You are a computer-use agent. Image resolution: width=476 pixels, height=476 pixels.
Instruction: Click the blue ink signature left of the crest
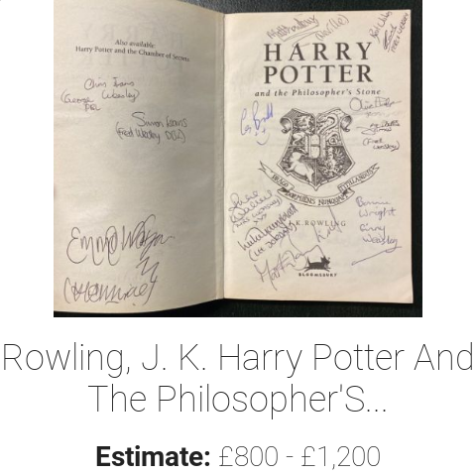[257, 122]
